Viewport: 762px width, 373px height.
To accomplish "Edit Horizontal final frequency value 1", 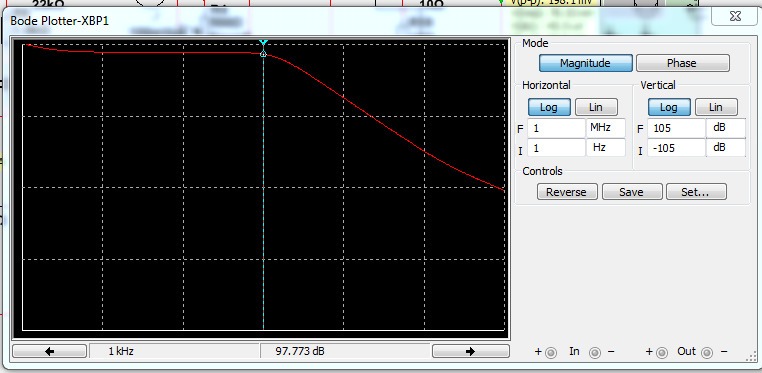I will (556, 129).
